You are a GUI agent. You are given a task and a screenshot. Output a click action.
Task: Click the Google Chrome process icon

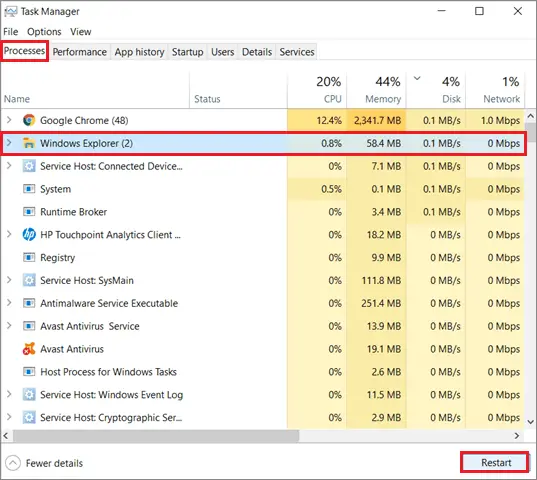[29, 120]
